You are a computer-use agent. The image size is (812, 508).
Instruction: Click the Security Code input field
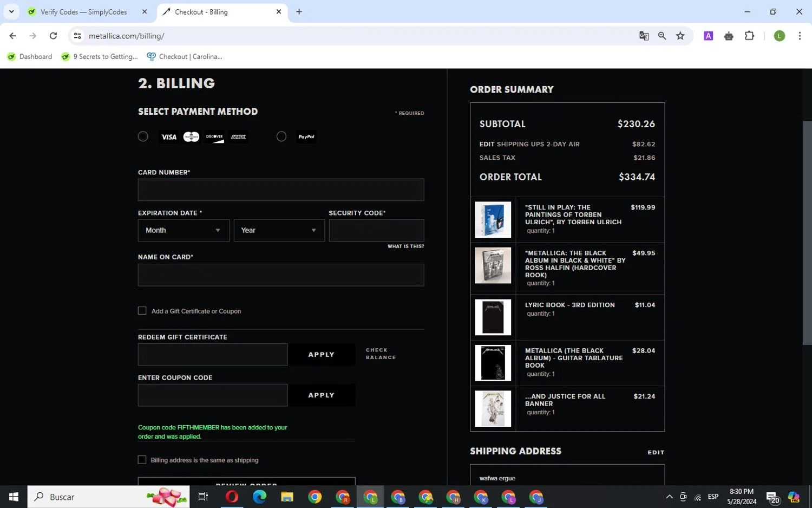376,230
